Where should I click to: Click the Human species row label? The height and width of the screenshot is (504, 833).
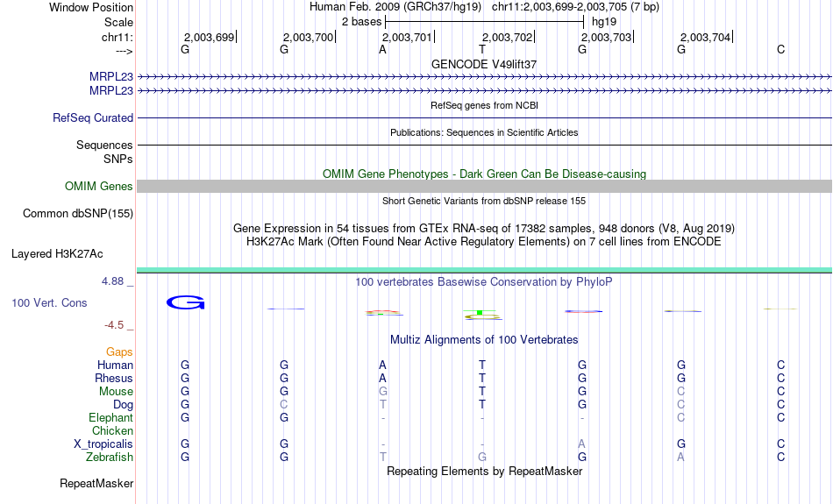coord(115,365)
